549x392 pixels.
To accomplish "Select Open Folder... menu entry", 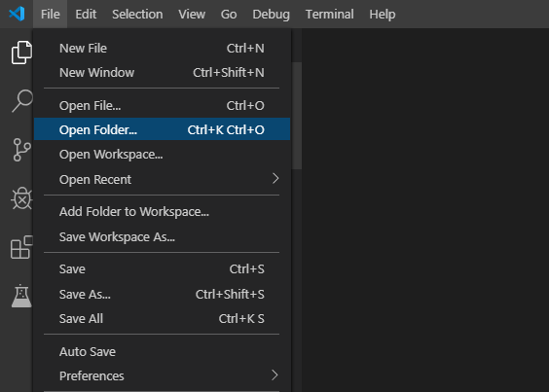I will point(162,129).
